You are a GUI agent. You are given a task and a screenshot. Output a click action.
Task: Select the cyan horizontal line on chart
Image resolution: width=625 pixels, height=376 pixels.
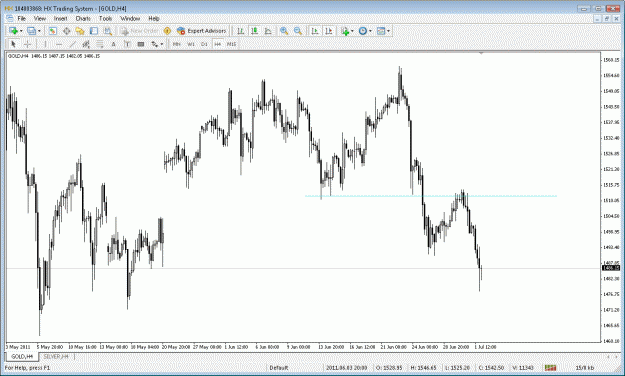pyautogui.click(x=430, y=196)
